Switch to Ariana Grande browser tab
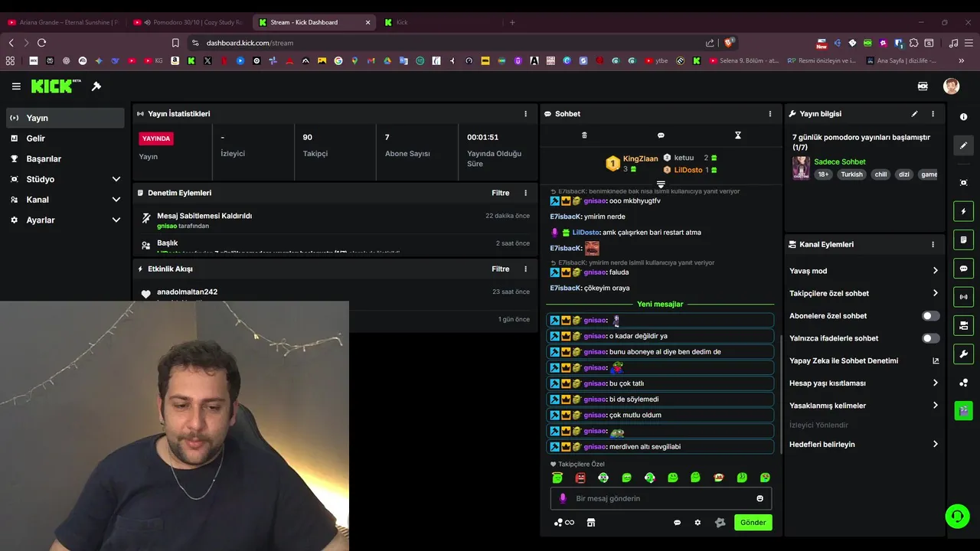980x551 pixels. 63,22
